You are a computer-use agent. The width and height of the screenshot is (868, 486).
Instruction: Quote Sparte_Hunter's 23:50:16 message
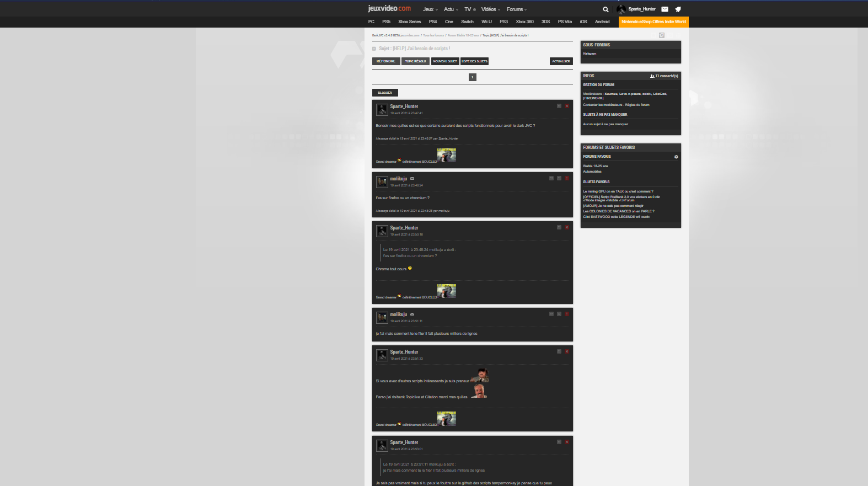[x=559, y=227]
